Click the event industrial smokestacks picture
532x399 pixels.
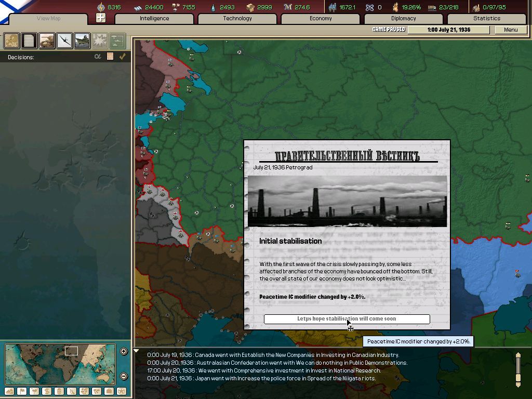348,201
